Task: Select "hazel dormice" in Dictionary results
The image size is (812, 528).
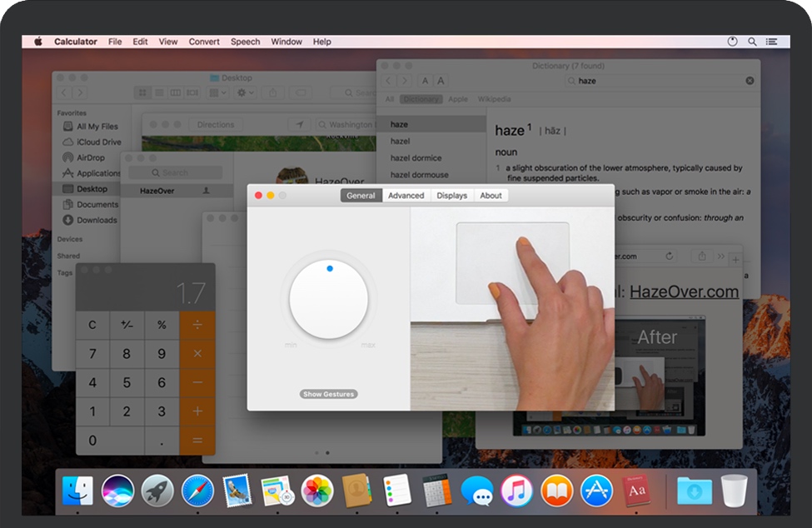Action: tap(416, 158)
